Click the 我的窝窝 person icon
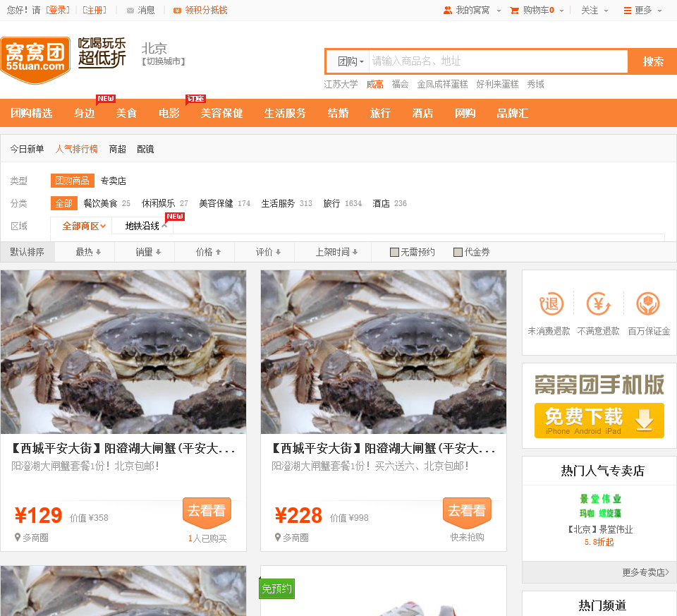This screenshot has width=677, height=616. (x=448, y=11)
